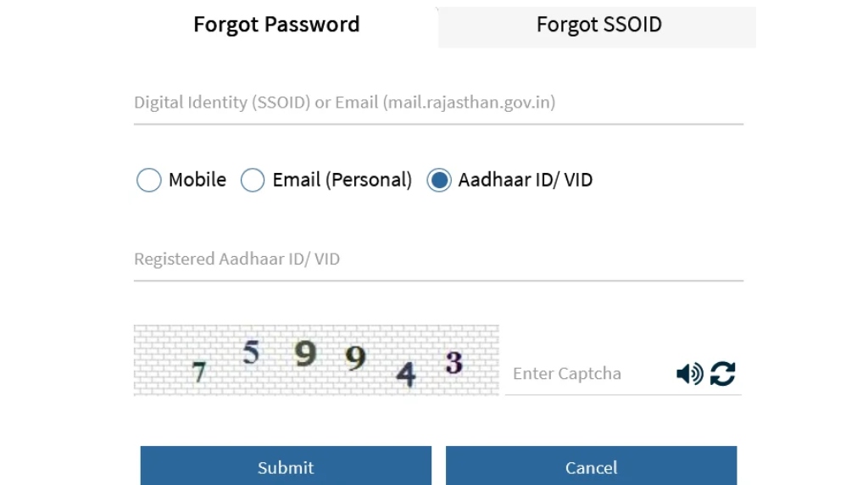Image resolution: width=868 pixels, height=485 pixels.
Task: Click the Aadhaar ID/ VID label text
Action: [526, 180]
